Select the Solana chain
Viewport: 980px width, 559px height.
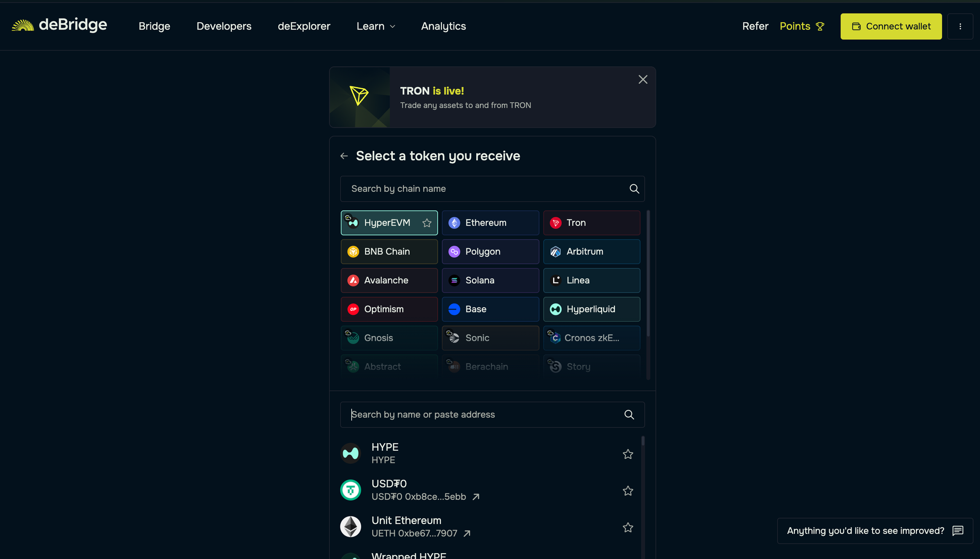point(490,280)
